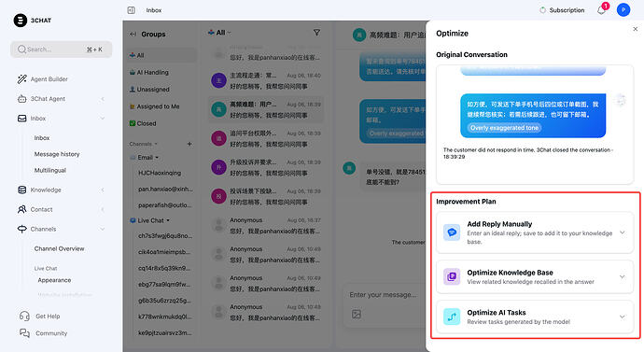Expand the Knowledge sidebar chevron

click(103, 190)
